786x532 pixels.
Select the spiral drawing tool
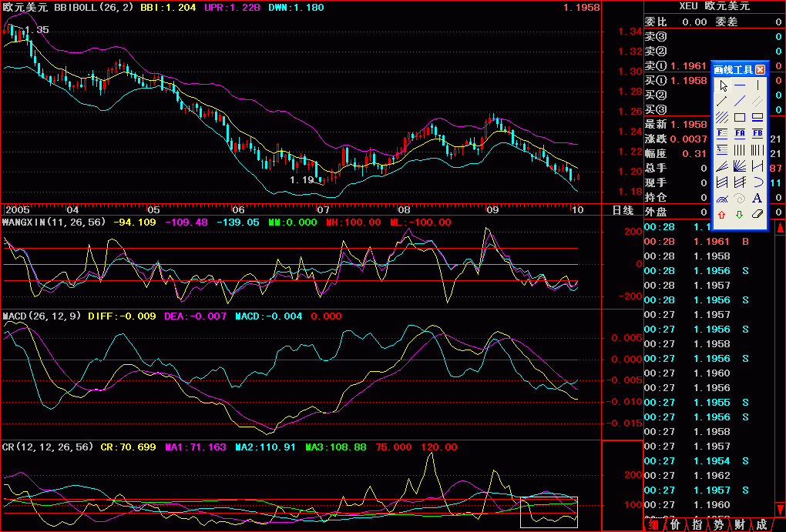[740, 198]
